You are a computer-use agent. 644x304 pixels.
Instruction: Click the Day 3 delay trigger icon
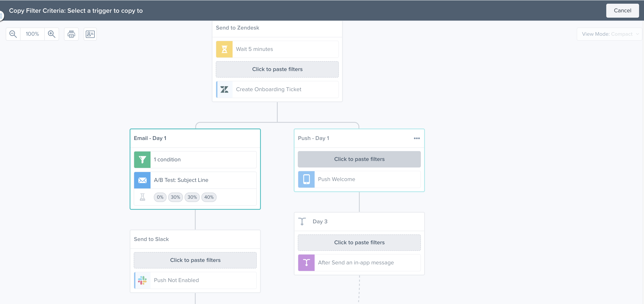pyautogui.click(x=302, y=221)
